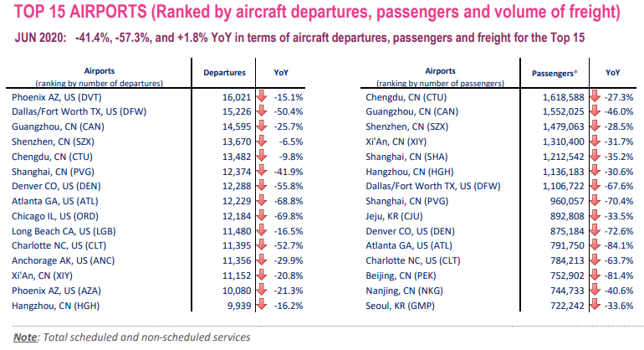The image size is (644, 350).
Task: Click red arrow beside Shanghai PVG -70.4%
Action: pos(595,201)
